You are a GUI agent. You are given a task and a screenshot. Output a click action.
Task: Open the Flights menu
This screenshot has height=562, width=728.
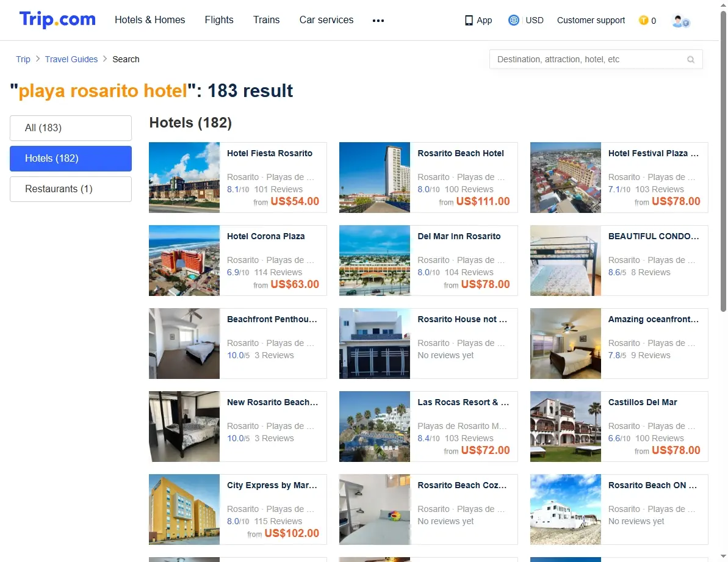pos(219,20)
